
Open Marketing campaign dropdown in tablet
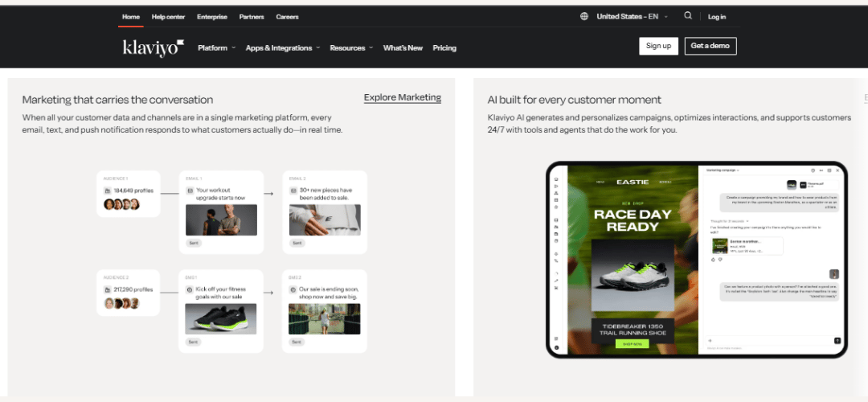[723, 170]
